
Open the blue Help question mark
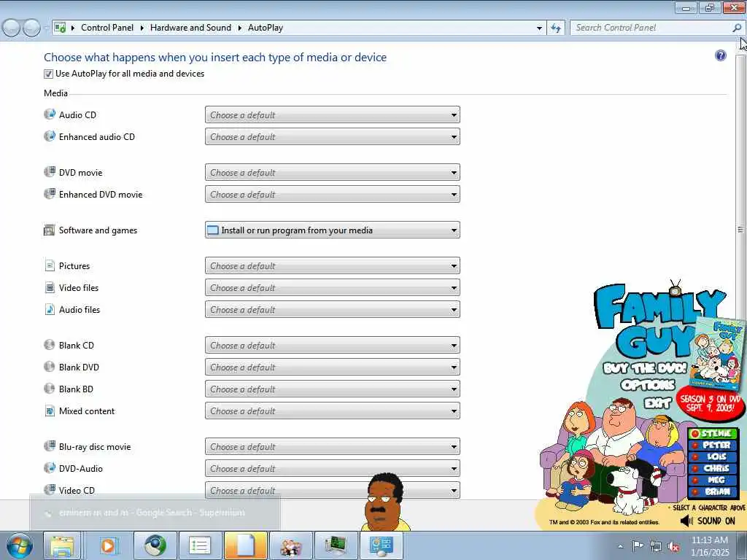point(720,55)
